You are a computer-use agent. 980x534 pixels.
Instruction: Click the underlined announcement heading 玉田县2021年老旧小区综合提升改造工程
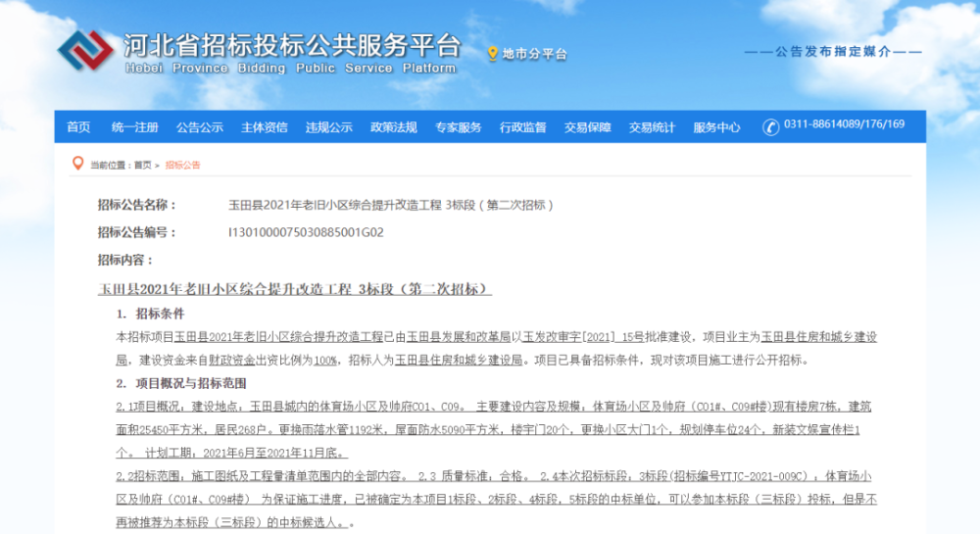[x=294, y=290]
